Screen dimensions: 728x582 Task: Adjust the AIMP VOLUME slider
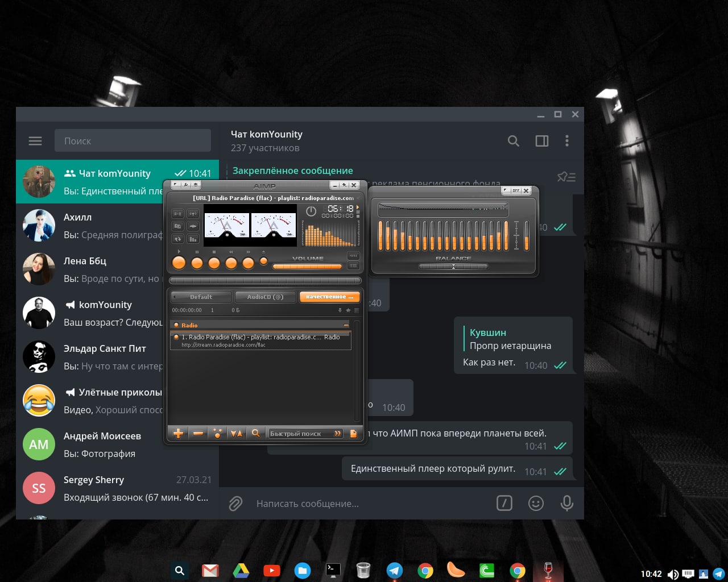click(307, 267)
